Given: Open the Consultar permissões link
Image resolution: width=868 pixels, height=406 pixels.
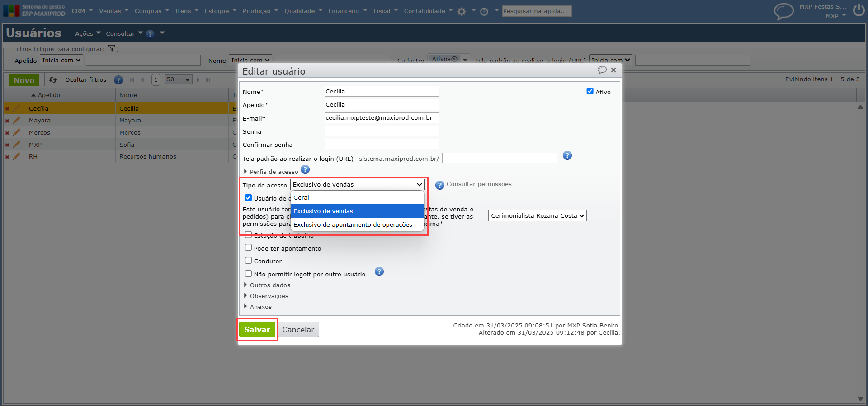Looking at the screenshot, I should pyautogui.click(x=479, y=184).
